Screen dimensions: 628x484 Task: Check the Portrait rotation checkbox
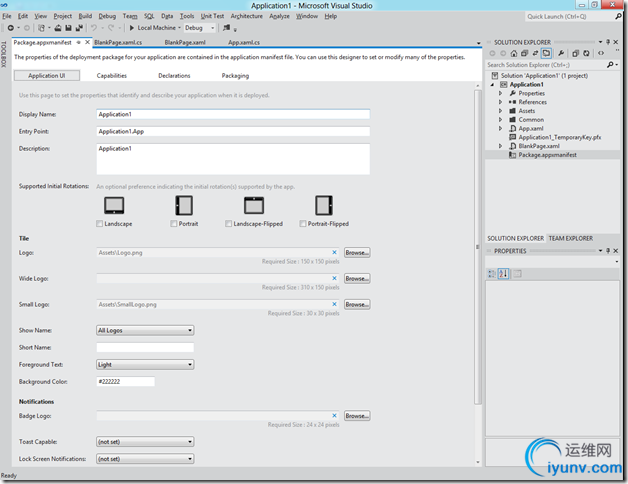(171, 224)
